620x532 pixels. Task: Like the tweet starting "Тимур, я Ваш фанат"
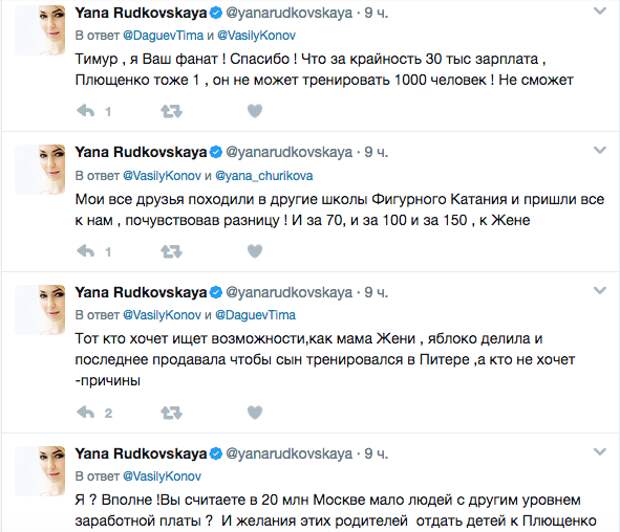(x=254, y=111)
